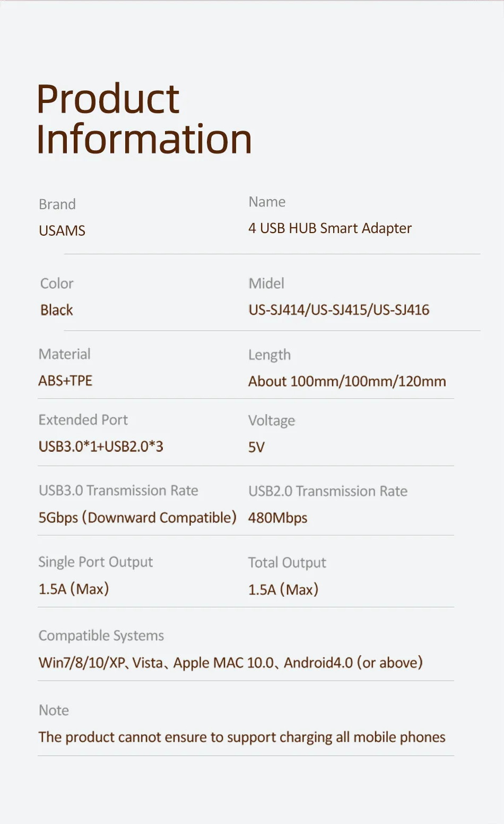Click the charging support note text
Image resolution: width=504 pixels, height=824 pixels.
coord(241,737)
